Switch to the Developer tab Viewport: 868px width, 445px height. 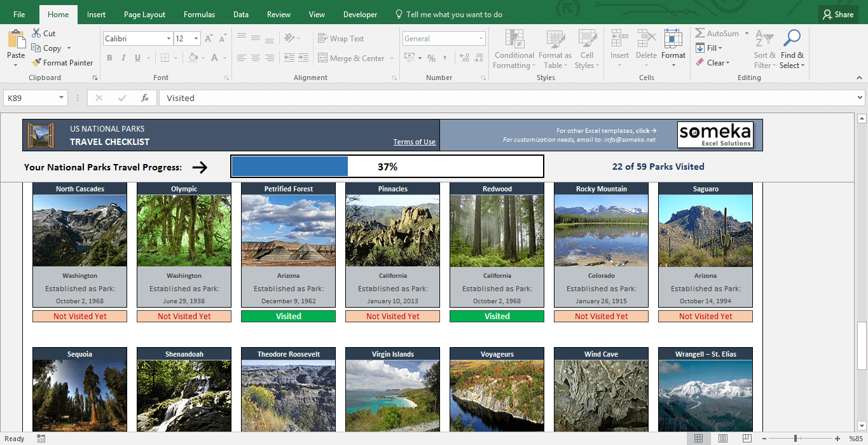pyautogui.click(x=360, y=15)
